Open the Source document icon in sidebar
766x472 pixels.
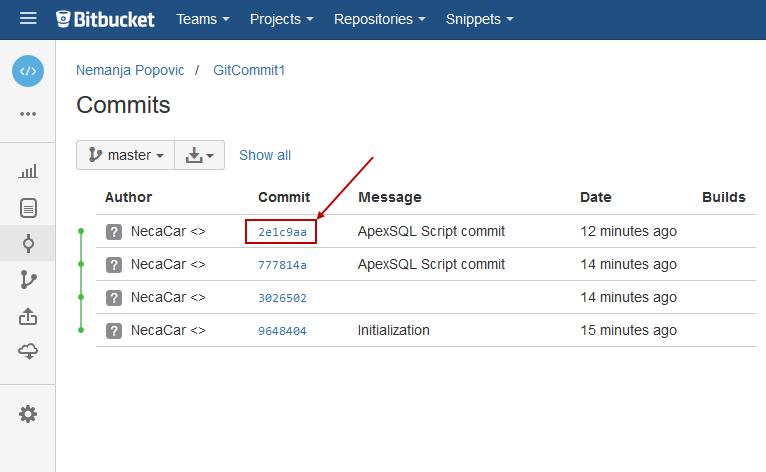tap(28, 208)
